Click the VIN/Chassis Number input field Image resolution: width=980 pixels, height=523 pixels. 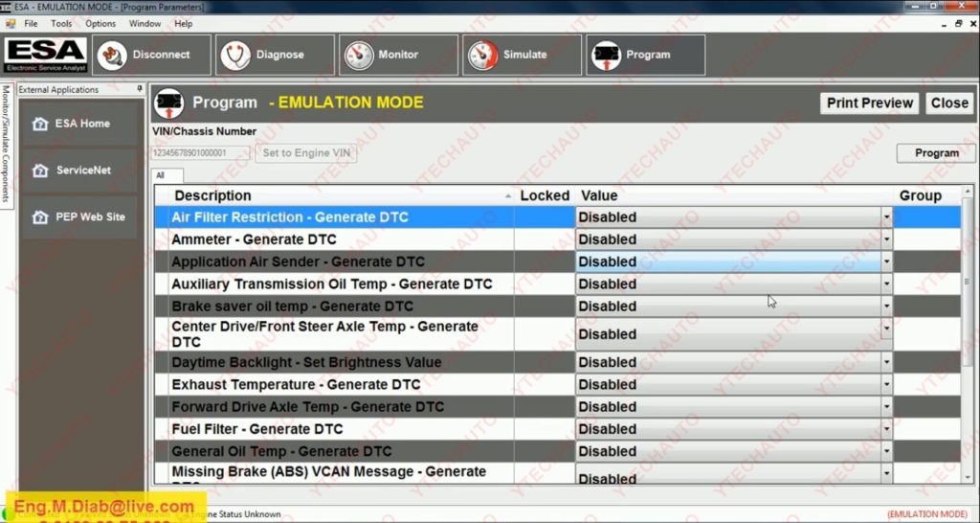click(200, 153)
